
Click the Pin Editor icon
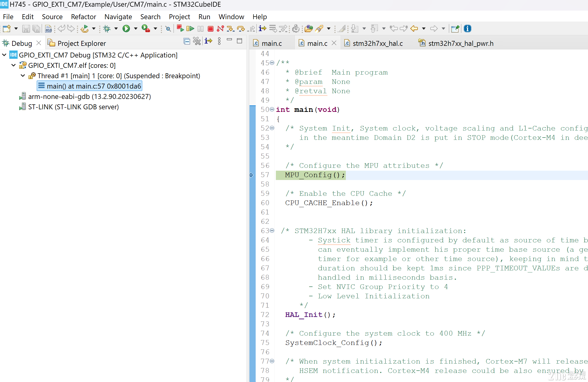click(455, 28)
